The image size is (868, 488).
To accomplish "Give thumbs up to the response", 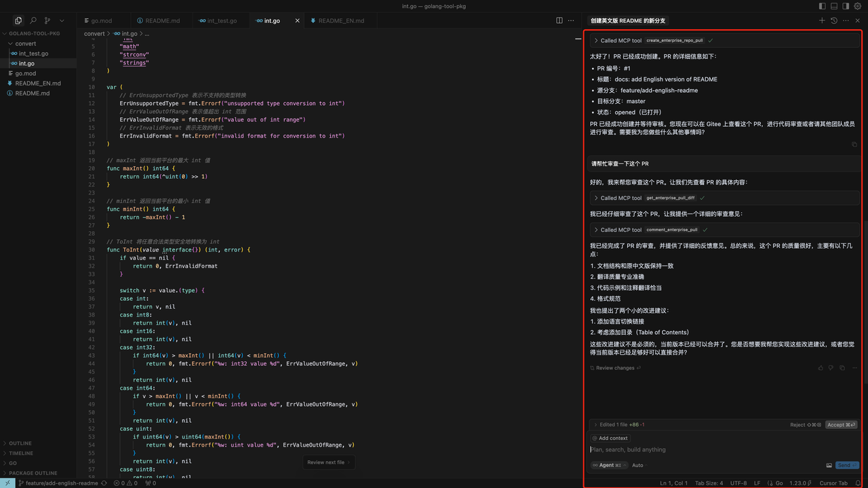I will point(821,368).
